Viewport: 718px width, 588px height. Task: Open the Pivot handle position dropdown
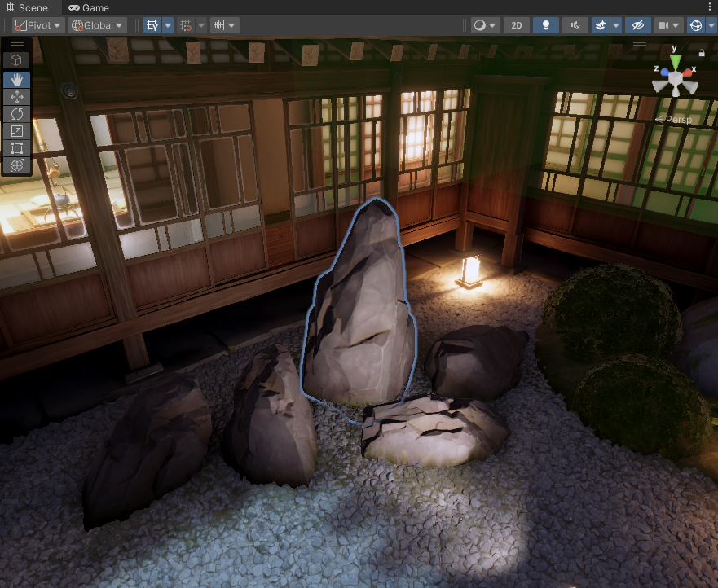pyautogui.click(x=38, y=25)
